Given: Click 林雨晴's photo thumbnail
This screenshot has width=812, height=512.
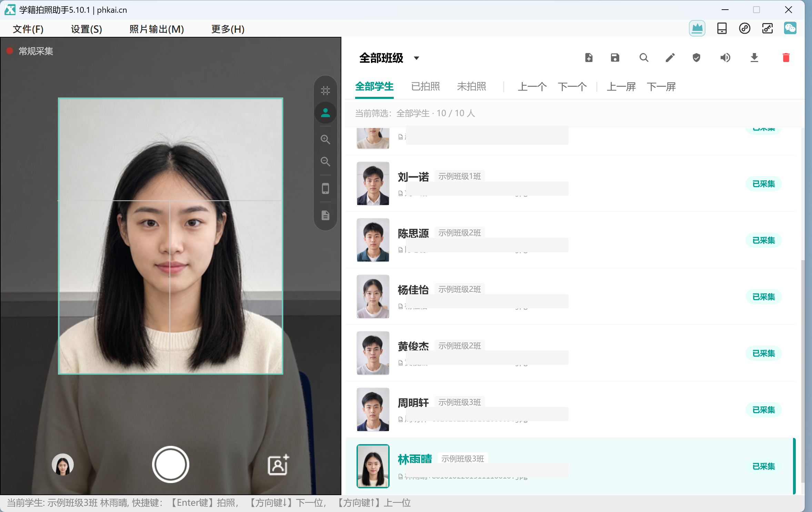Looking at the screenshot, I should [x=373, y=466].
